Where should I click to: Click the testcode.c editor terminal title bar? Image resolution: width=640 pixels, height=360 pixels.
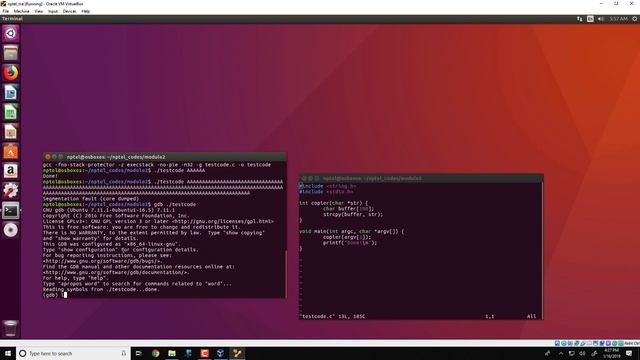pyautogui.click(x=421, y=178)
